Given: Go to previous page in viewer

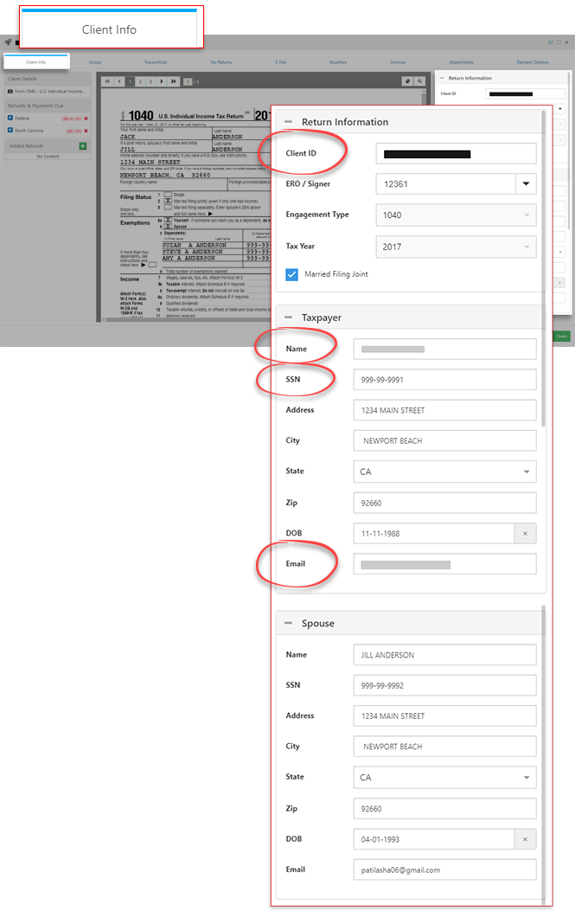Looking at the screenshot, I should (x=119, y=81).
